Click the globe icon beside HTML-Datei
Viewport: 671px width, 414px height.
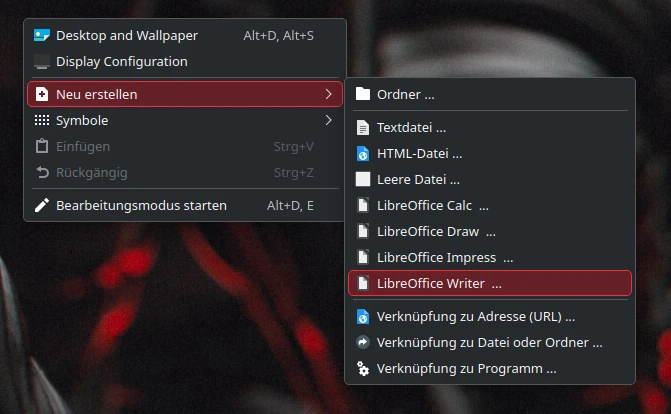point(363,154)
